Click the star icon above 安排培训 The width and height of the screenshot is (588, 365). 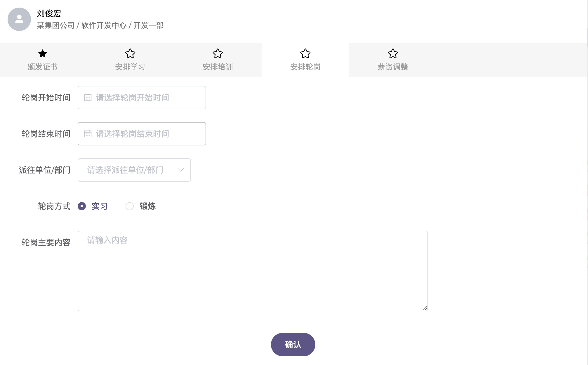218,53
